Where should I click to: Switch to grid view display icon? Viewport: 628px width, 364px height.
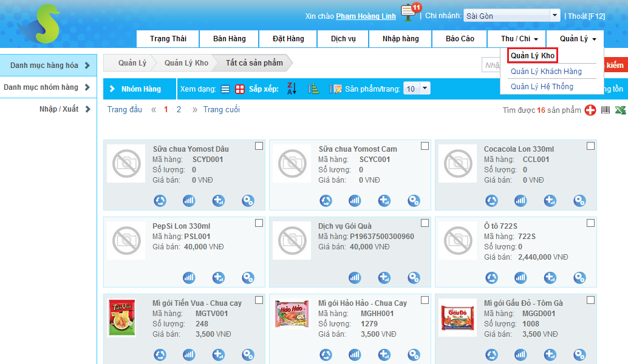tap(240, 89)
